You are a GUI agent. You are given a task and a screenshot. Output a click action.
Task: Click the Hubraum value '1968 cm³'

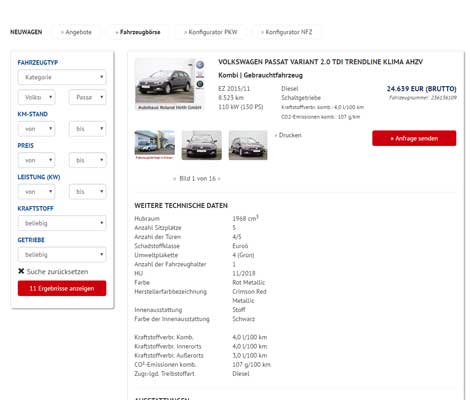click(x=245, y=218)
